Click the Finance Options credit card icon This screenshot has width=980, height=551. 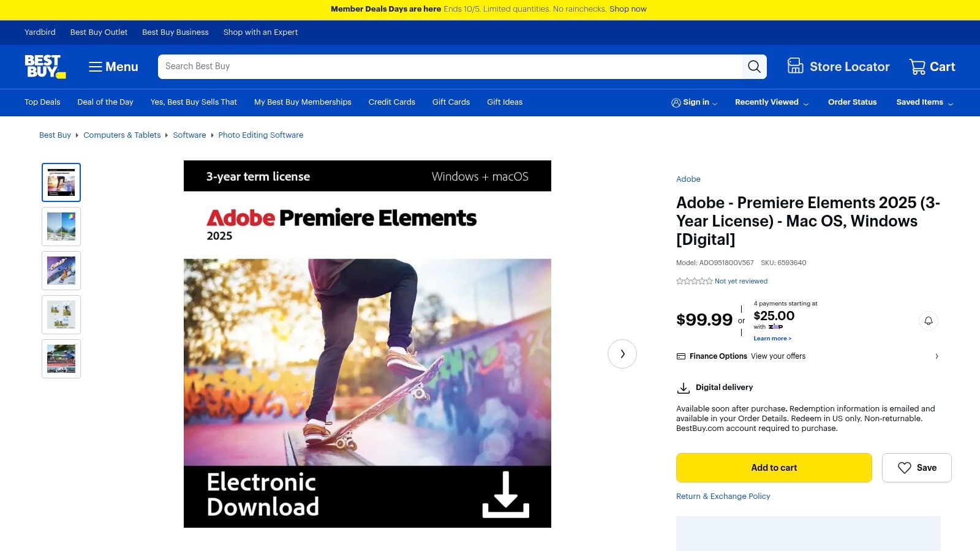tap(682, 356)
